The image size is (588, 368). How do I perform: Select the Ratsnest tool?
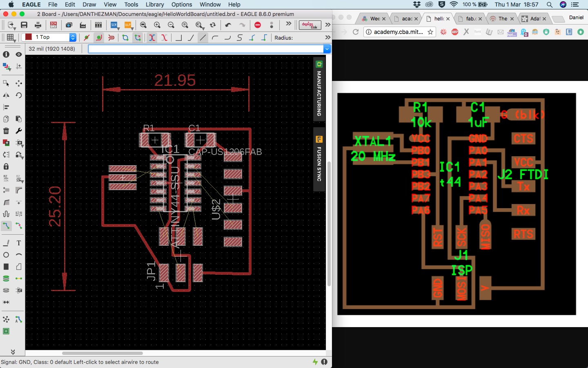6,319
